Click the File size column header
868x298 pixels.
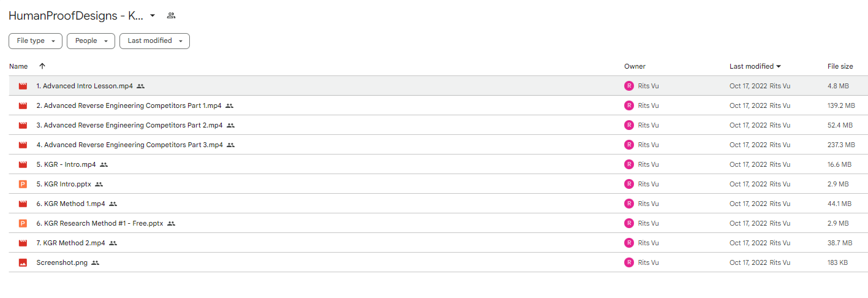coord(840,66)
